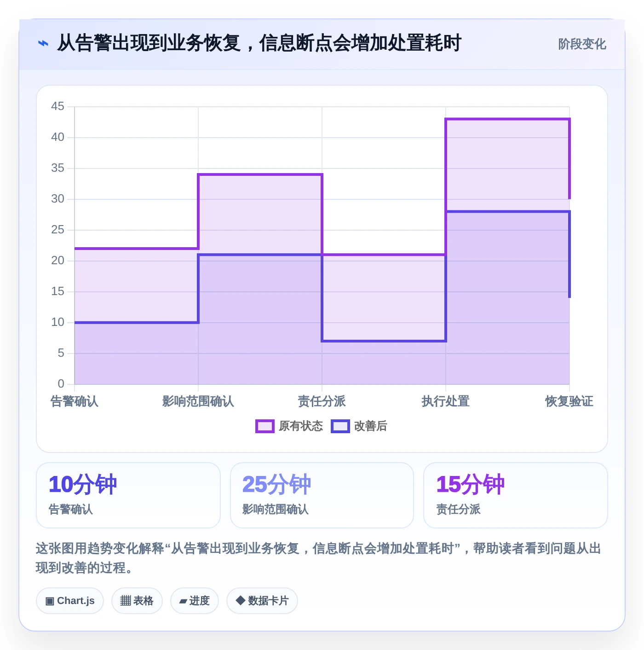The image size is (644, 650).
Task: Click the 30 y-axis tick label
Action: click(57, 199)
